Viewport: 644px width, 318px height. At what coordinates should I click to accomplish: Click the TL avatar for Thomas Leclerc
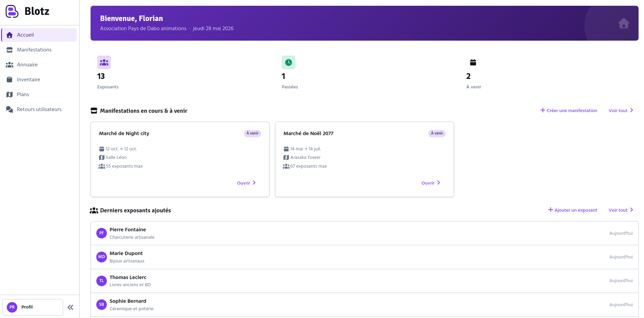tap(101, 281)
